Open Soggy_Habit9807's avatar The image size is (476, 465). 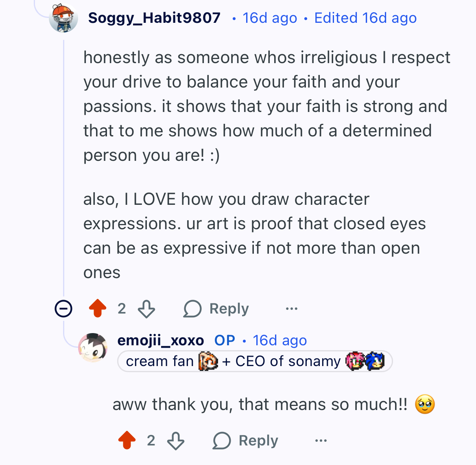[63, 18]
